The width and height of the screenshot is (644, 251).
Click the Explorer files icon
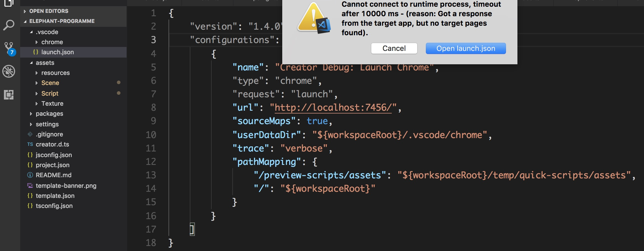point(9,3)
